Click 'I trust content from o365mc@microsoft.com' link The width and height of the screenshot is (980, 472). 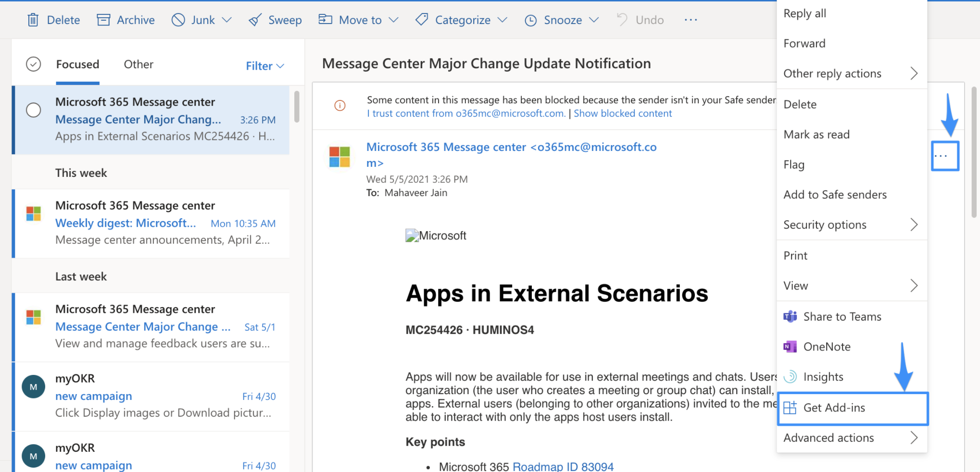pos(466,113)
